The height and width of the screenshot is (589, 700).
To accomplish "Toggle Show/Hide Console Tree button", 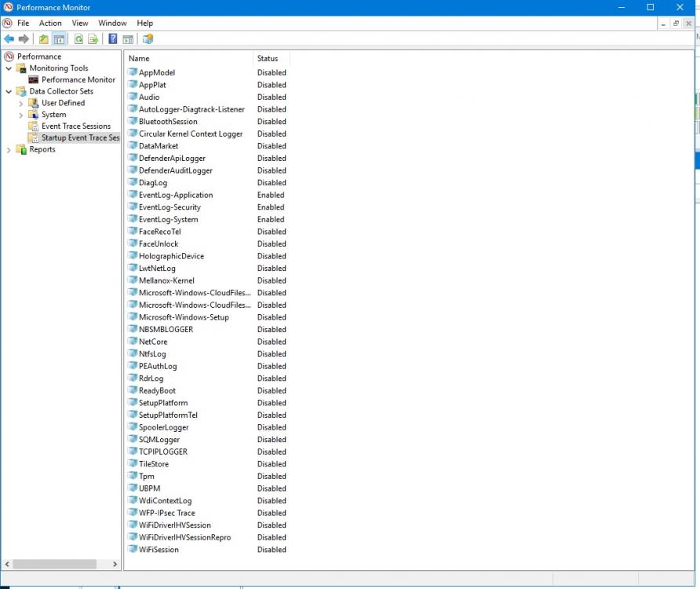I will coord(59,39).
